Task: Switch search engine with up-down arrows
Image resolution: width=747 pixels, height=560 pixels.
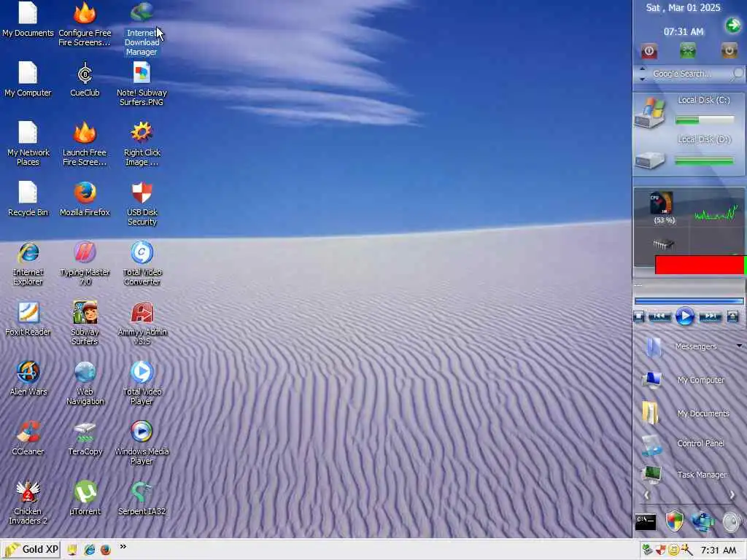Action: point(642,74)
